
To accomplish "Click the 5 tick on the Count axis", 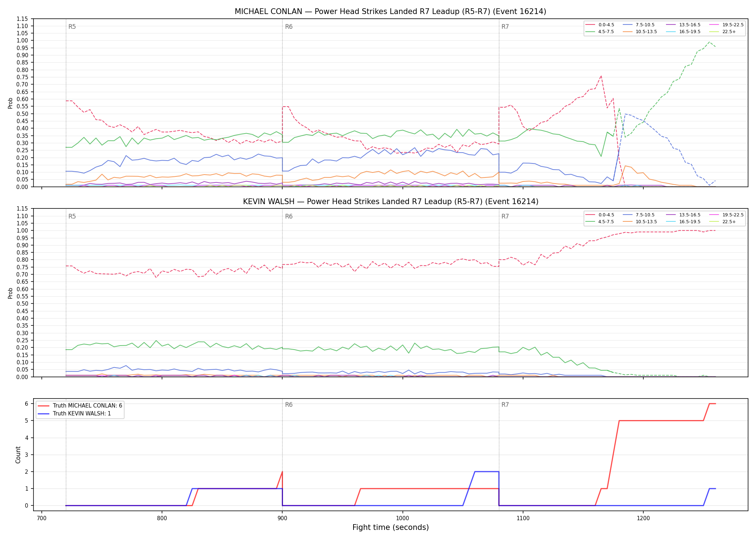I will (27, 421).
